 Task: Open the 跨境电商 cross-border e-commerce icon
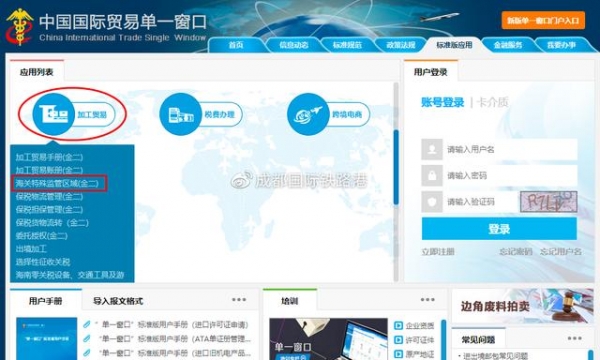tap(328, 114)
